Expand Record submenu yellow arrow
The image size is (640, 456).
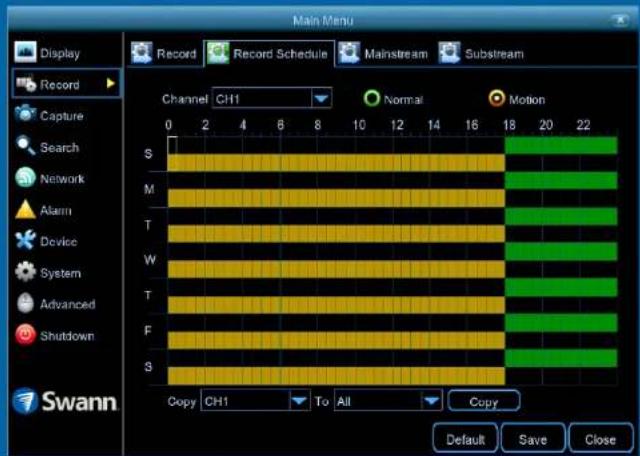[x=110, y=84]
